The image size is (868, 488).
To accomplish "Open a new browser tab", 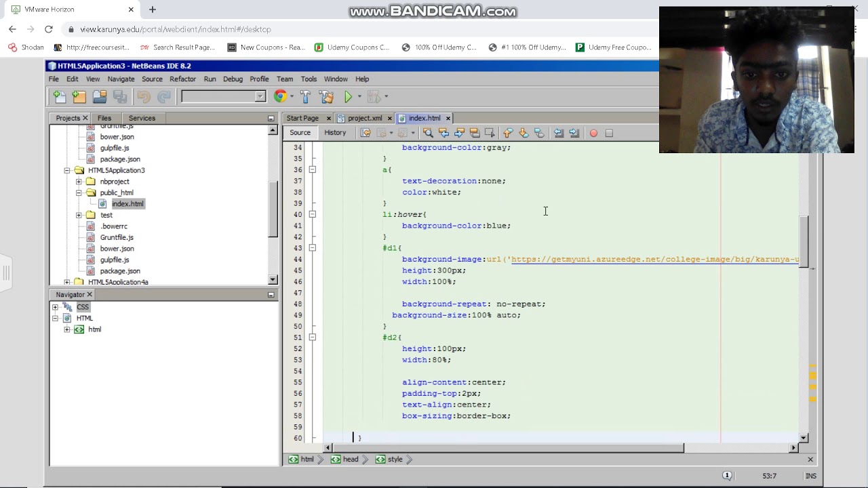I will pyautogui.click(x=153, y=9).
